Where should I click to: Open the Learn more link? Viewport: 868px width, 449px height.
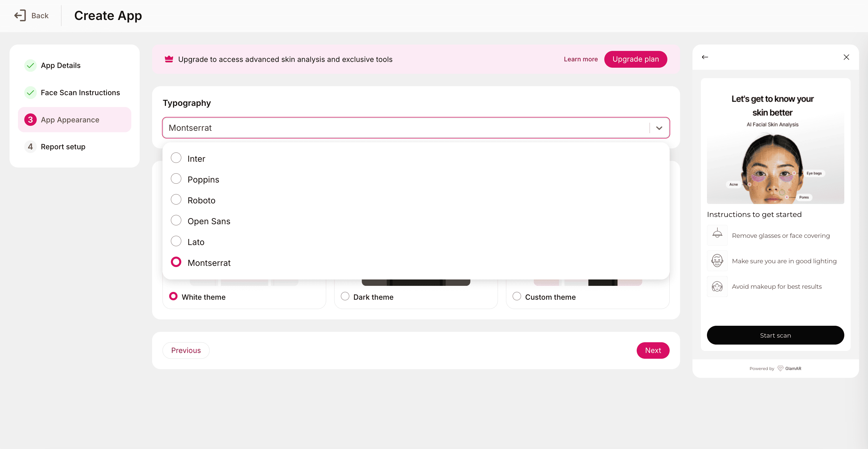tap(581, 59)
